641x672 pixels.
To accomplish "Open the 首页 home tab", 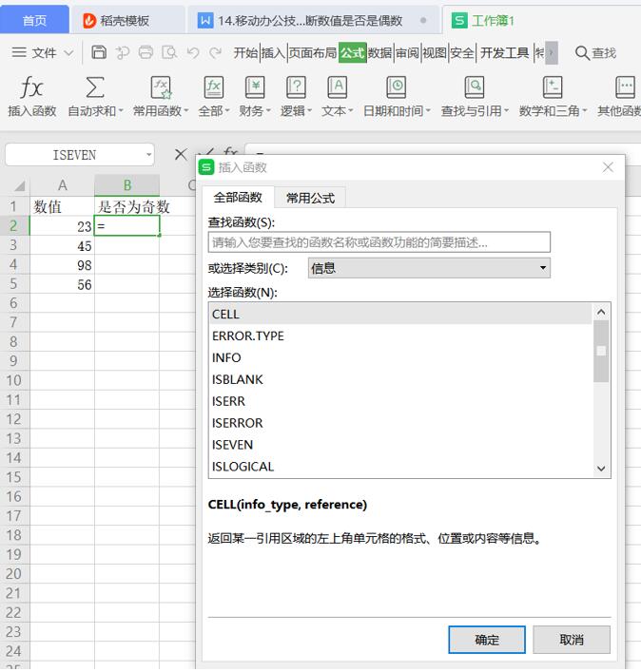I will pyautogui.click(x=34, y=20).
